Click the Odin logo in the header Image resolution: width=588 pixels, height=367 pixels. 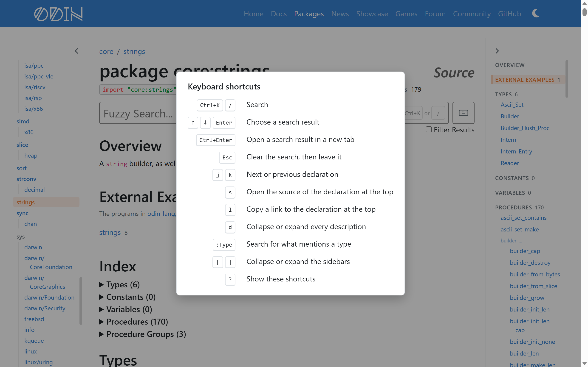(58, 14)
